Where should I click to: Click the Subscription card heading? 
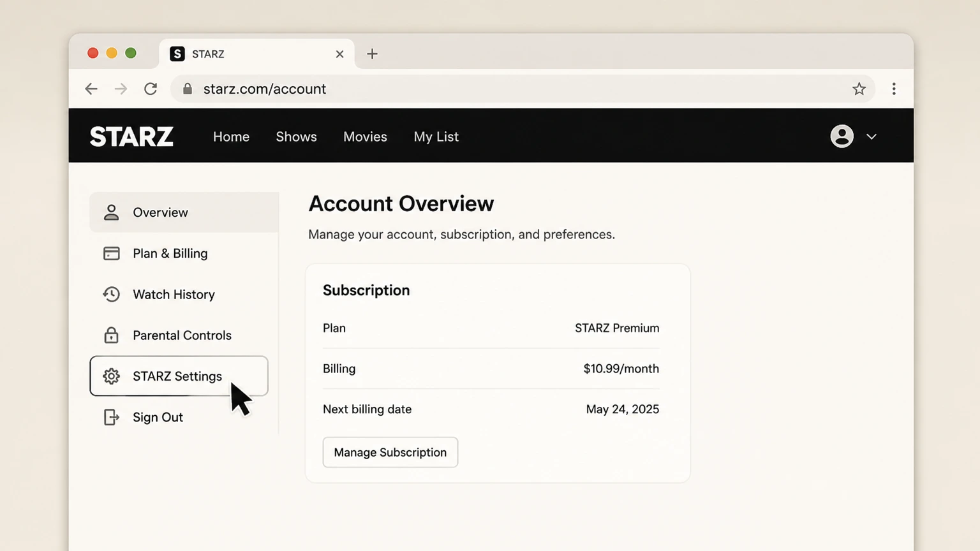pyautogui.click(x=366, y=290)
